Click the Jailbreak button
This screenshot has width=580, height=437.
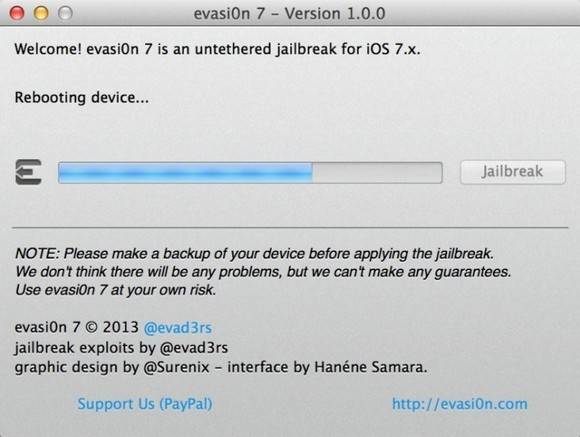click(x=513, y=172)
